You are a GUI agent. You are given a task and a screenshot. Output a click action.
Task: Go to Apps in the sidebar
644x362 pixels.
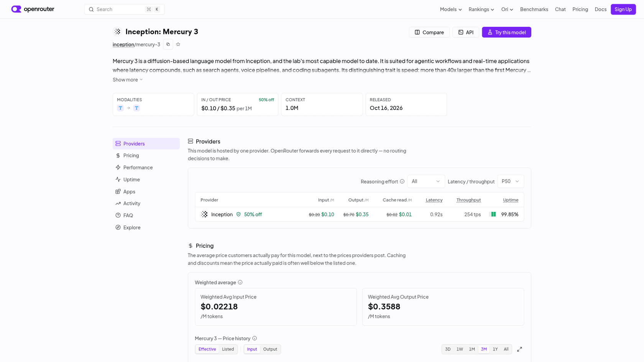click(146, 192)
